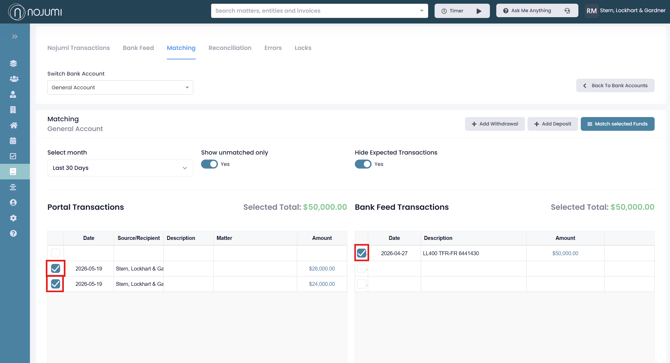Open the settings gear icon in sidebar
The image size is (670, 363).
pos(13,218)
